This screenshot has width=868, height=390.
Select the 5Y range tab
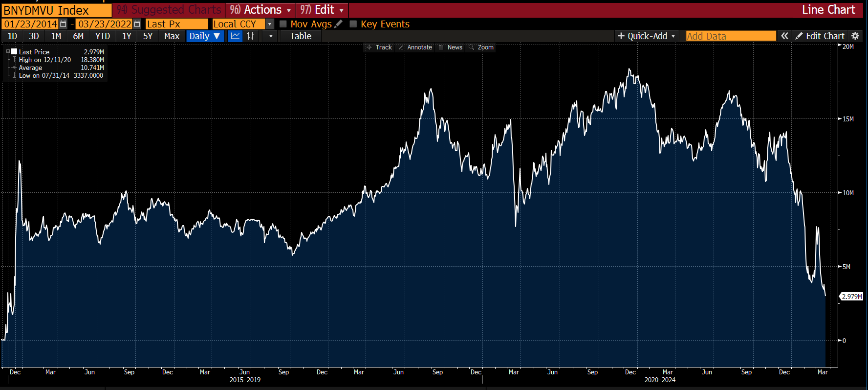[x=148, y=36]
